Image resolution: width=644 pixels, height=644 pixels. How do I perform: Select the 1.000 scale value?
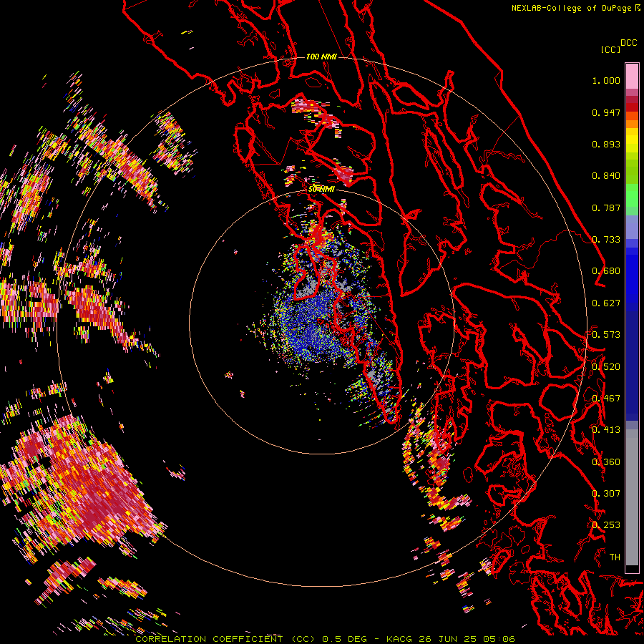pyautogui.click(x=606, y=80)
